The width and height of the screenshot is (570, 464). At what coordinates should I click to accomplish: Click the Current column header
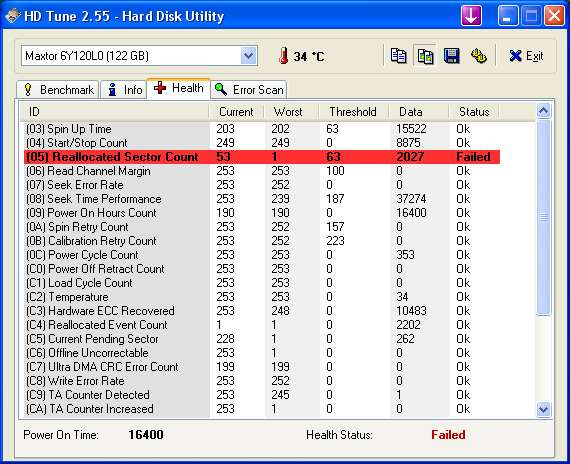(x=236, y=112)
